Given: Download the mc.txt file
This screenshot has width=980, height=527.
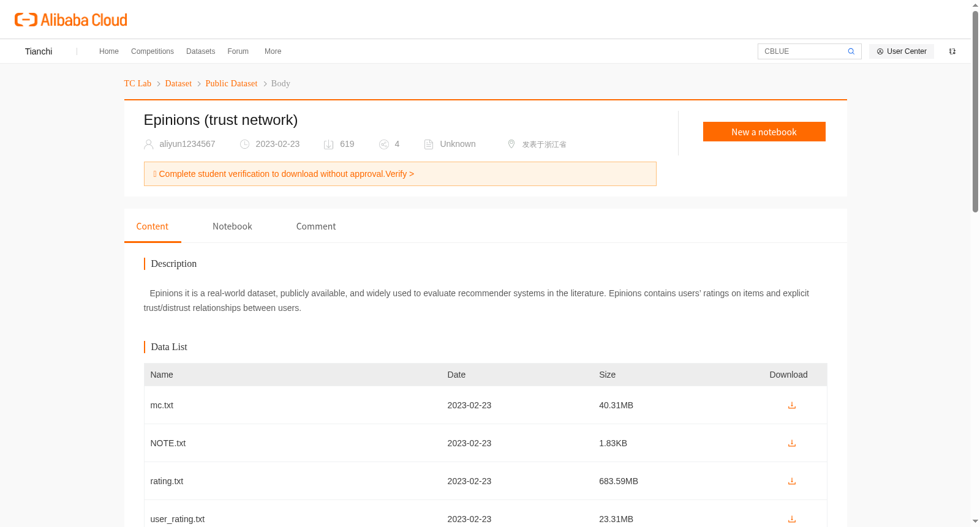Looking at the screenshot, I should click(x=792, y=405).
